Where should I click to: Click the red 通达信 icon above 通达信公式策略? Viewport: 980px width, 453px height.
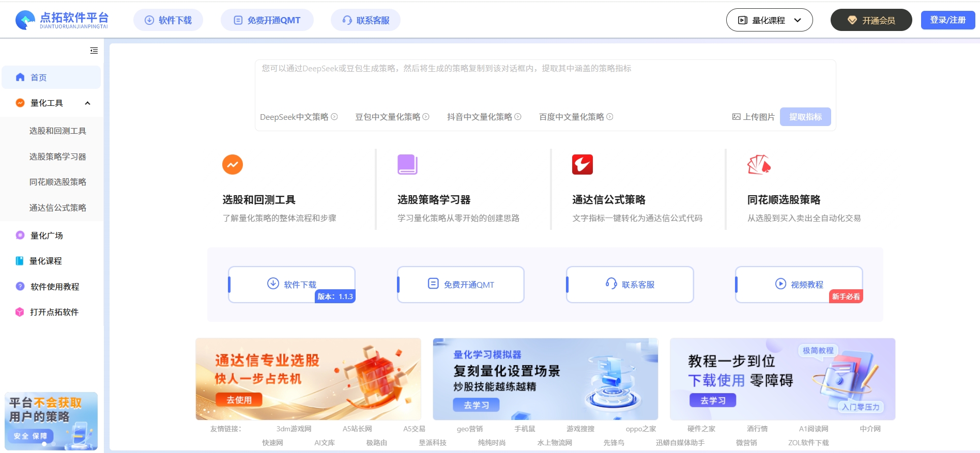point(583,164)
